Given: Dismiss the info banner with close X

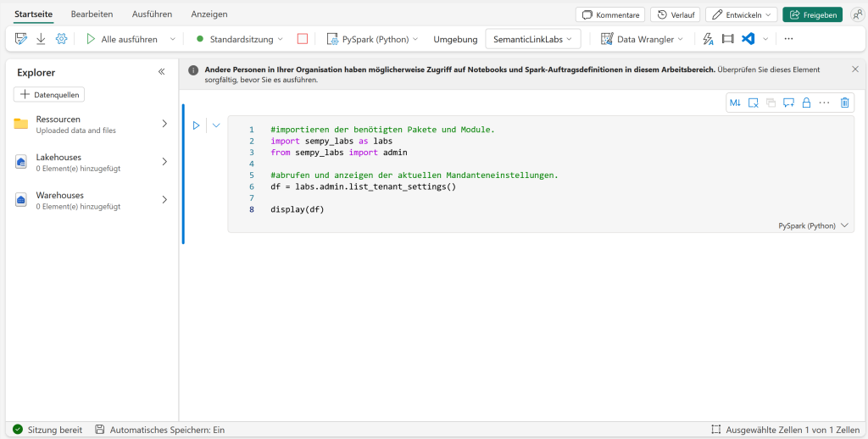Looking at the screenshot, I should [855, 69].
